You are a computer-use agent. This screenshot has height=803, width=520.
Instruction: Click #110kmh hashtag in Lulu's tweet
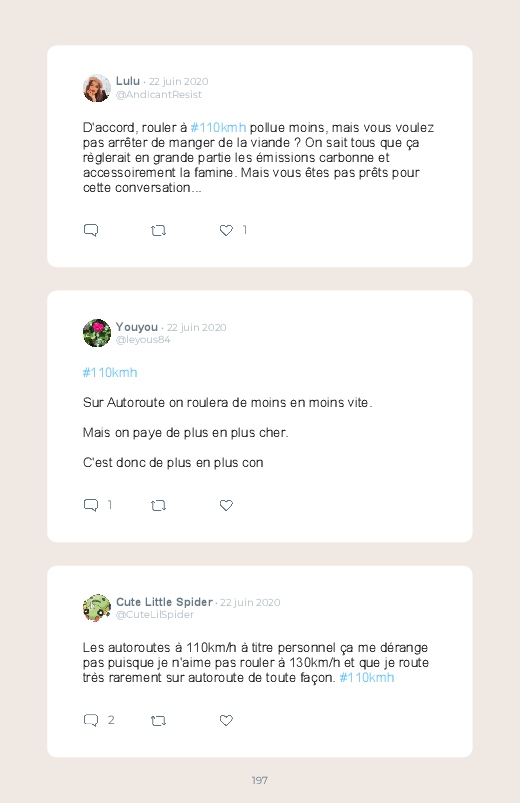tap(218, 128)
